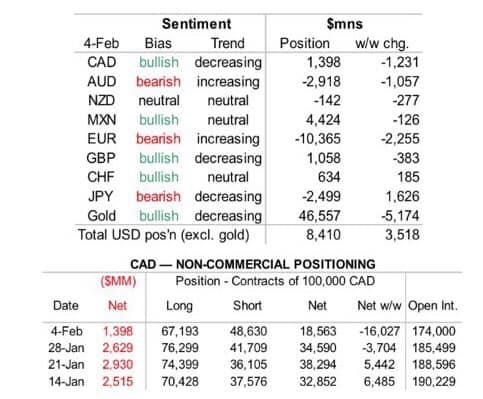Click total USD position value 8,410

323,235
